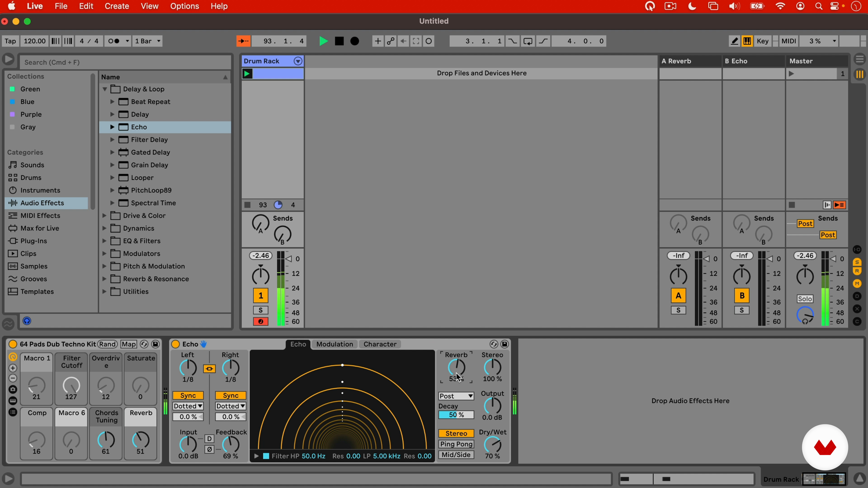
Task: Expand the Grain Delay folder
Action: 112,165
